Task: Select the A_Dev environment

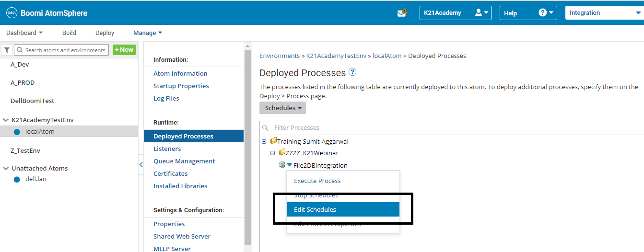Action: click(20, 64)
